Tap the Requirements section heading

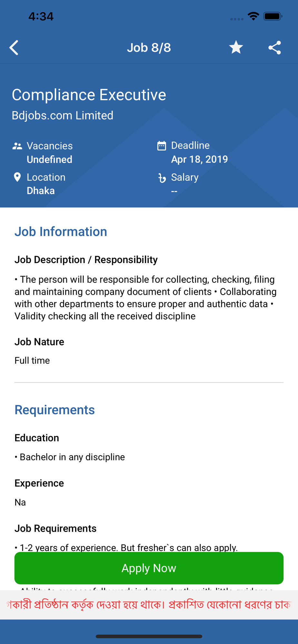tap(55, 410)
